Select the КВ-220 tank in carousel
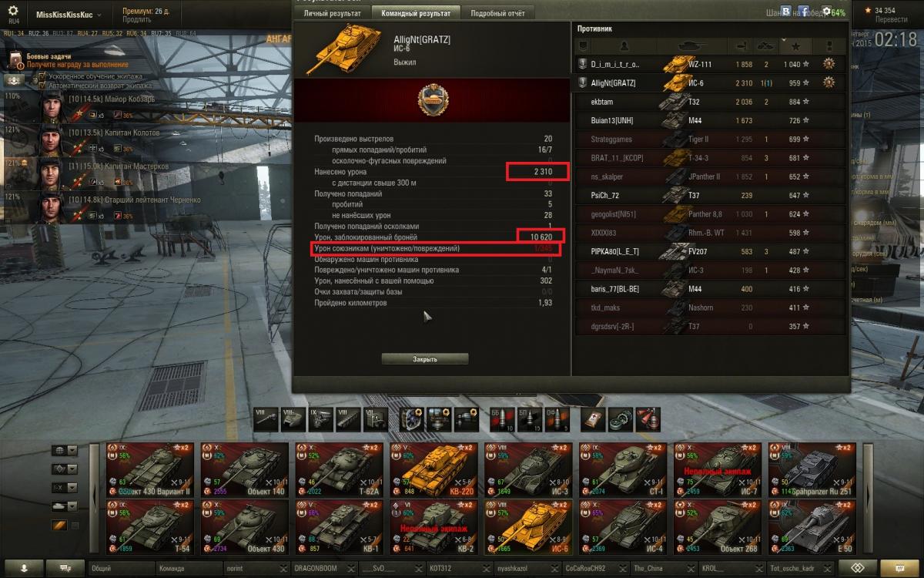Screen dimensions: 924x578 (434, 469)
